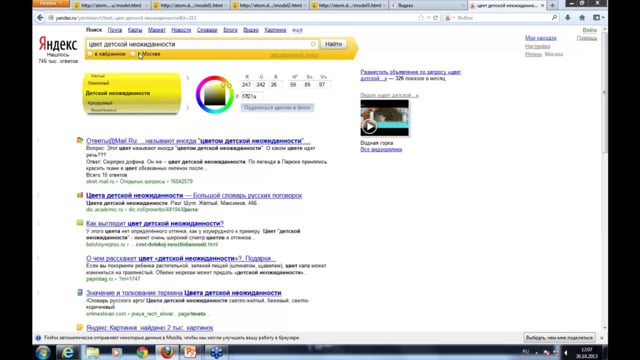640x360 pixels.
Task: Bookmark this page with the star icon
Action: click(421, 18)
